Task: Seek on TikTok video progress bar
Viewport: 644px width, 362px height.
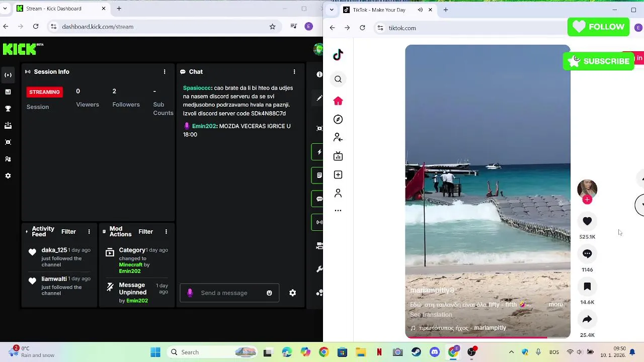Action: (x=488, y=337)
